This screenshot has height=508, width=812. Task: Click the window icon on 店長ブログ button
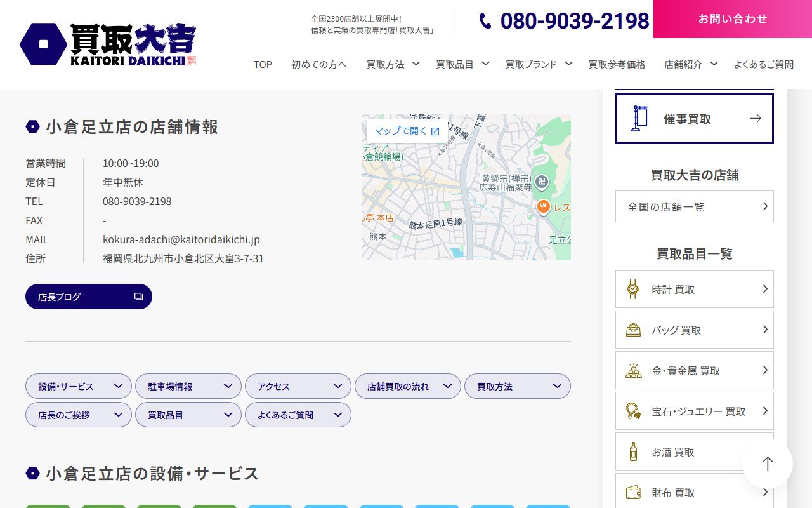click(x=138, y=297)
